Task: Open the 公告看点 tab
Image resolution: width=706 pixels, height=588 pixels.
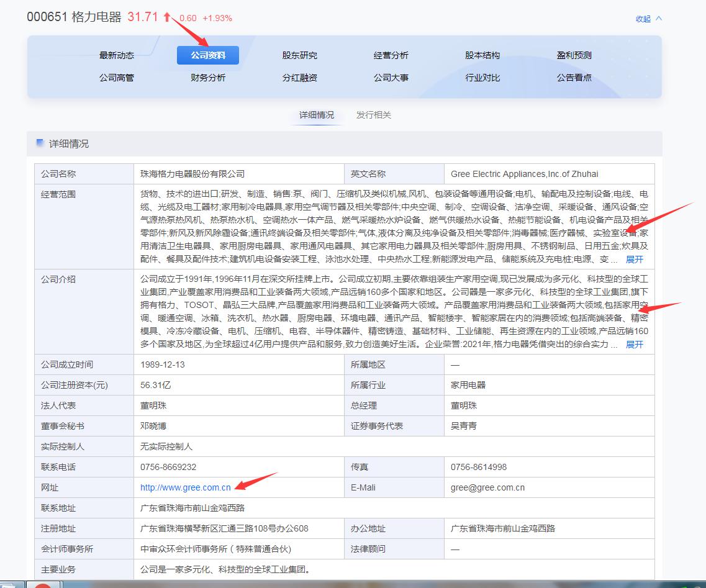Action: pos(574,78)
